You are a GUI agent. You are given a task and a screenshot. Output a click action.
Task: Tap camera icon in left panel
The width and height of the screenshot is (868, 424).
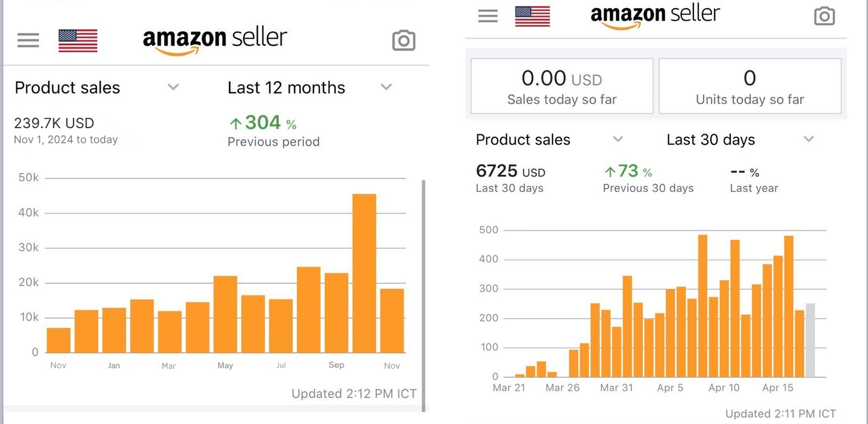pos(403,40)
